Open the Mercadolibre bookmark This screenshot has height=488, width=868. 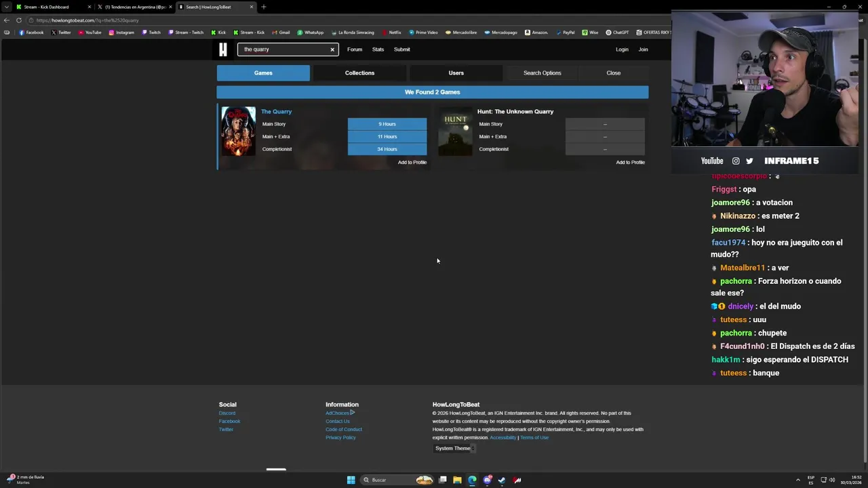click(461, 33)
